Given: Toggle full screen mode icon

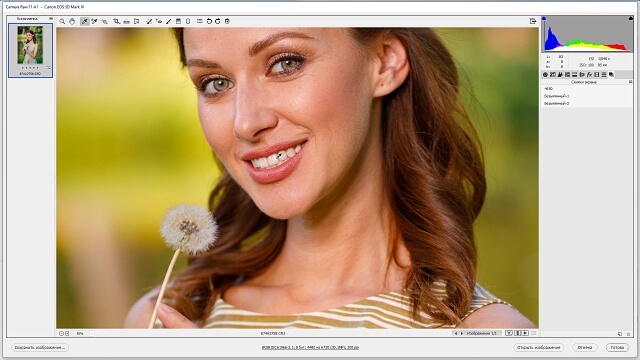Looking at the screenshot, I should pos(533,21).
